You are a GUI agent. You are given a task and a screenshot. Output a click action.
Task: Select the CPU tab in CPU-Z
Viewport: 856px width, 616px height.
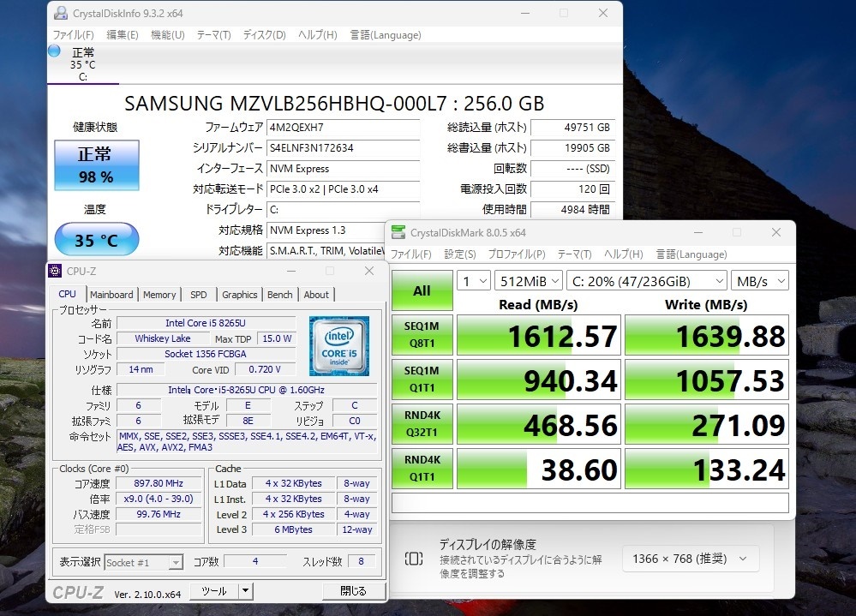67,294
